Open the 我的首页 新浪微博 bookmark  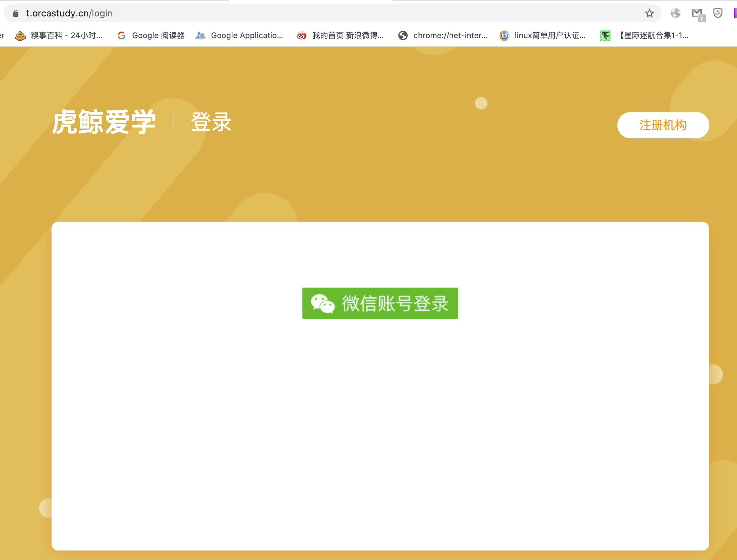[340, 35]
